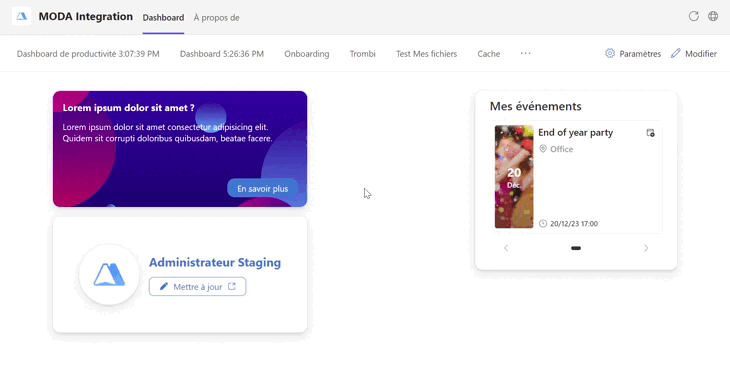Image resolution: width=730 pixels, height=368 pixels.
Task: Open the Trombi tab
Action: 363,54
